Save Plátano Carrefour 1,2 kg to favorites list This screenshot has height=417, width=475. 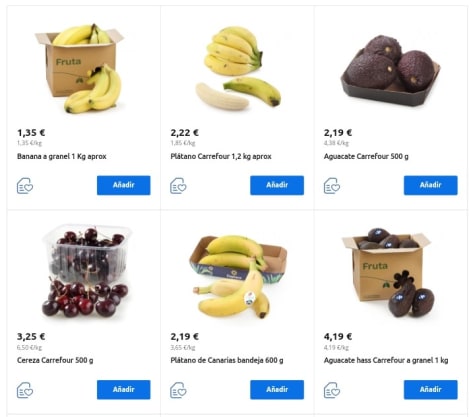pos(178,186)
